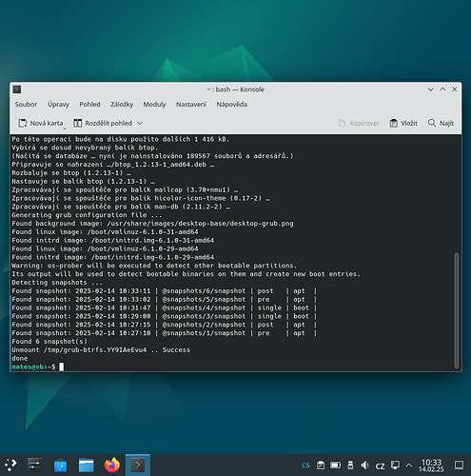The image size is (471, 476).
Task: Open Dolphin file manager from the taskbar
Action: coord(87,466)
